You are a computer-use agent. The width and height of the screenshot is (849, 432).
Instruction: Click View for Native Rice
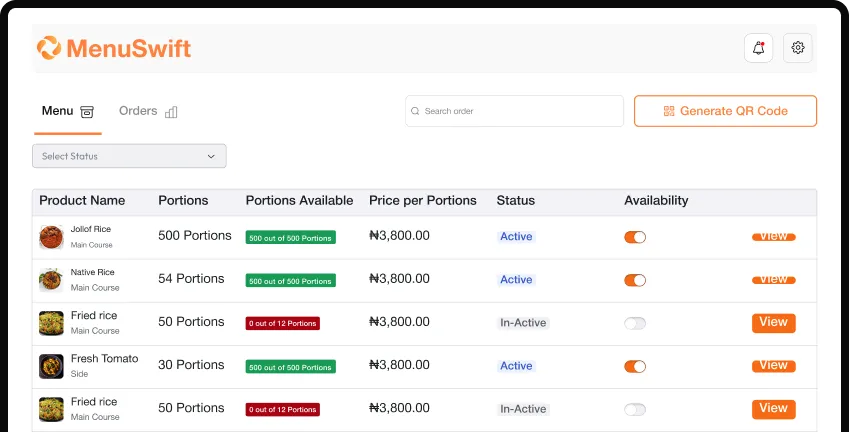click(774, 280)
